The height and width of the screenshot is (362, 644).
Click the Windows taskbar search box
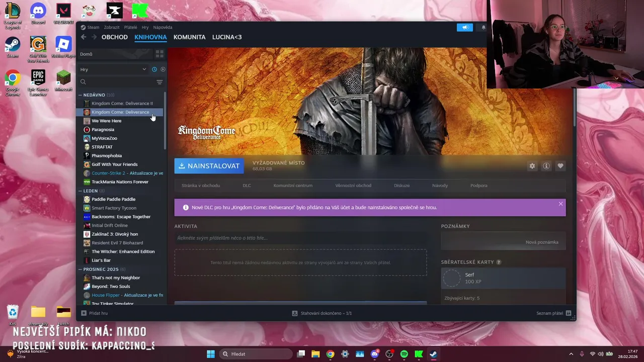click(x=257, y=354)
